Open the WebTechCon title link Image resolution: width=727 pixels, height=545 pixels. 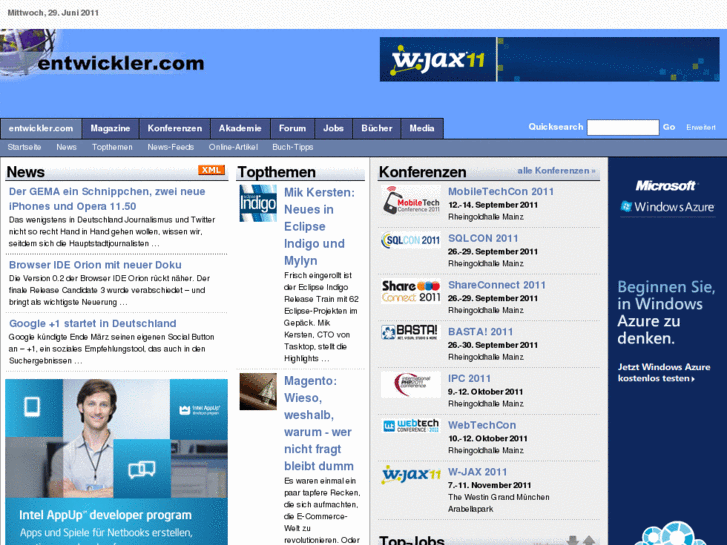pos(482,425)
